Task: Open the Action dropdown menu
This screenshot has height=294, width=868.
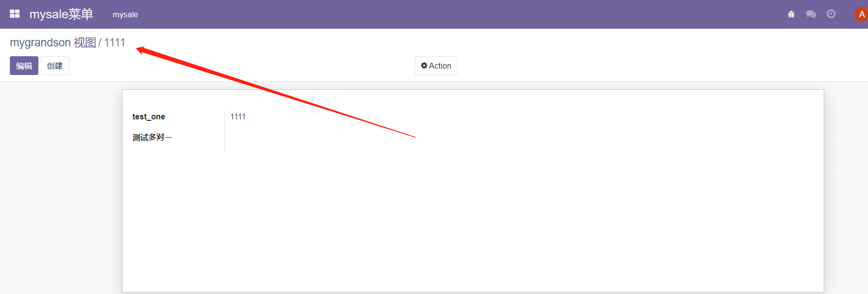Action: [x=436, y=66]
